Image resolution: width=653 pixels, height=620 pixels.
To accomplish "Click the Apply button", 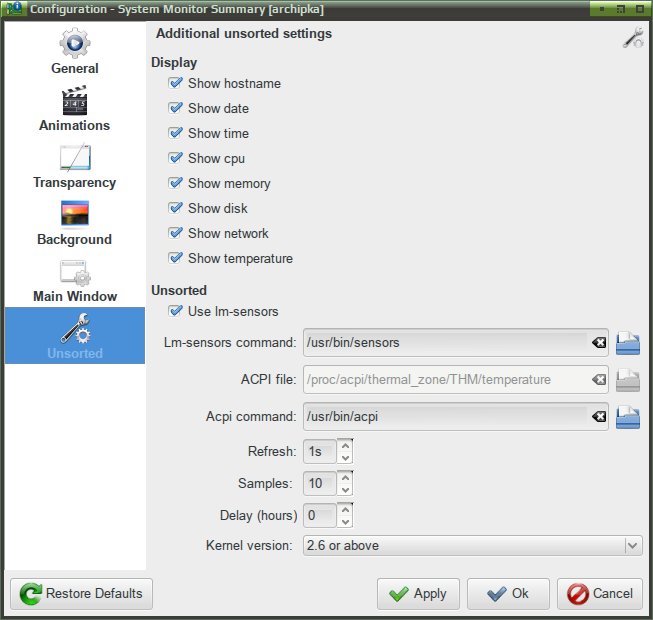I will [x=418, y=593].
